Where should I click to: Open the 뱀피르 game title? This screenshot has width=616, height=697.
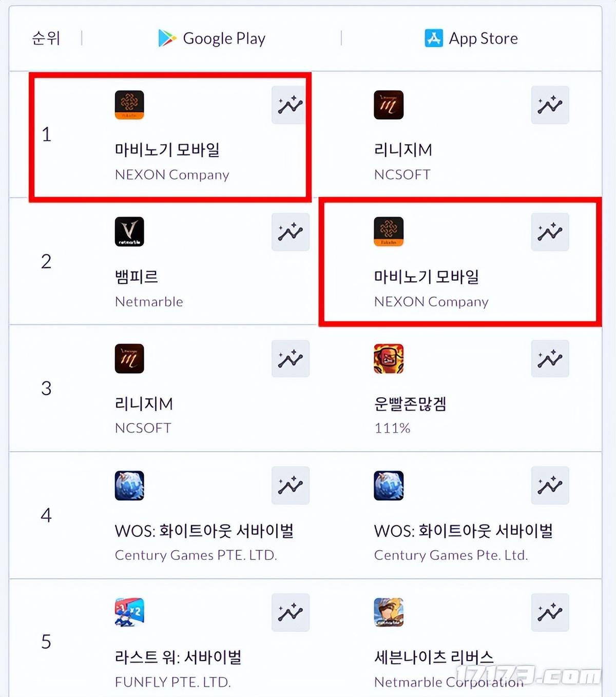coord(137,277)
